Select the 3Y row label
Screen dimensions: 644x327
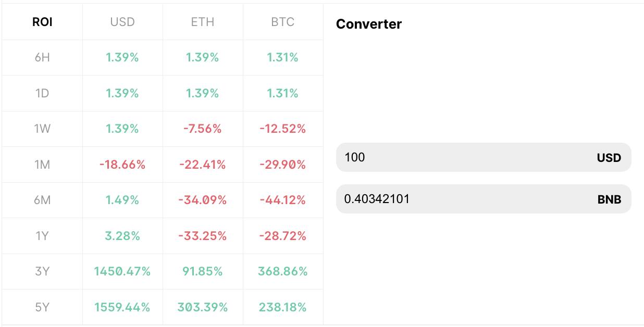(42, 271)
